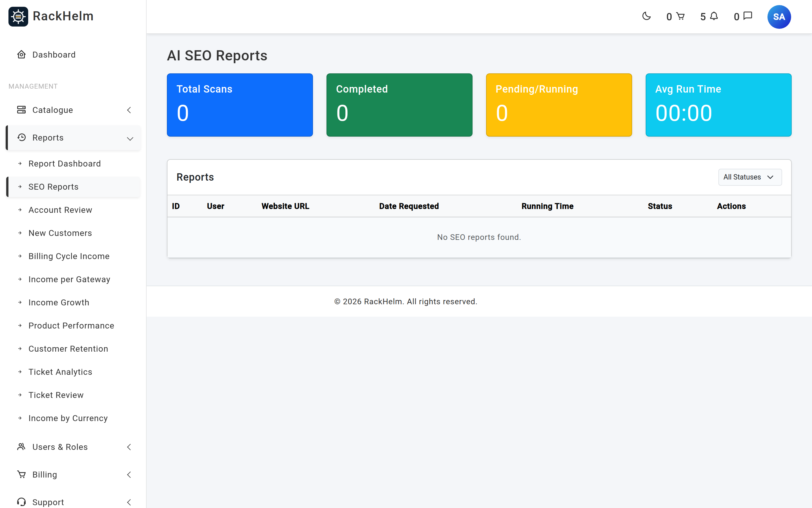
Task: Open Report Dashboard in sidebar
Action: pyautogui.click(x=73, y=164)
